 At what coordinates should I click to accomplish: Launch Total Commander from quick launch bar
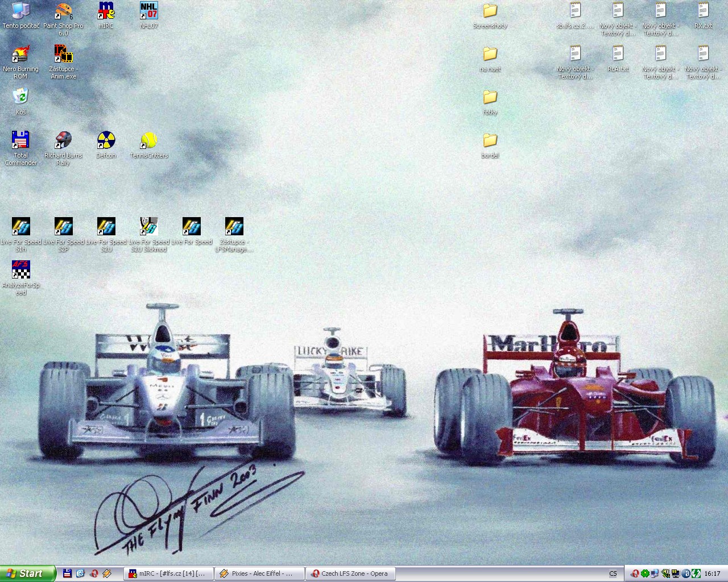pos(67,573)
